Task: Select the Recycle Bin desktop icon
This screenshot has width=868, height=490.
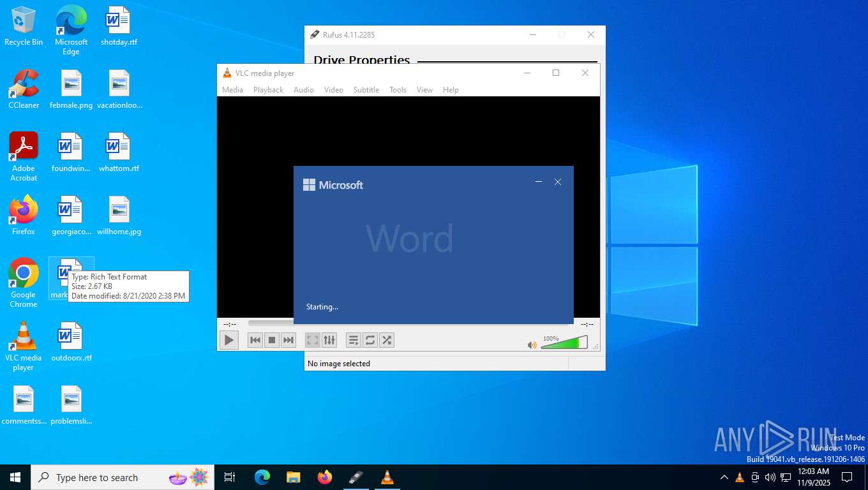Action: pyautogui.click(x=24, y=27)
